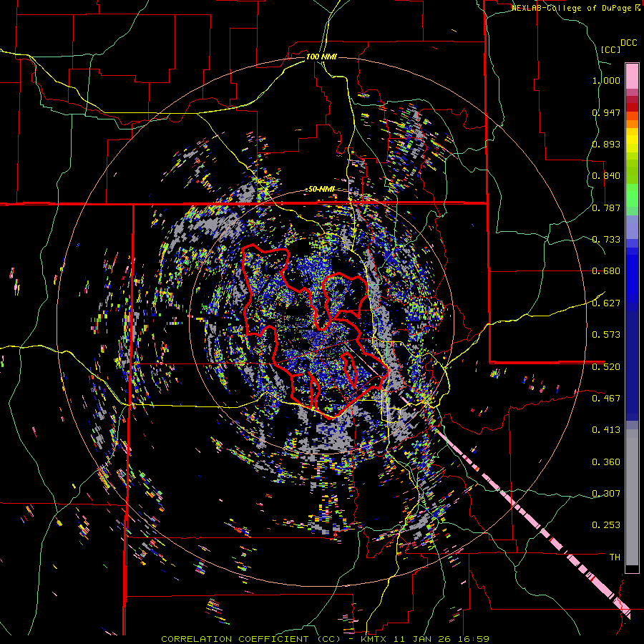Pick the gray segment of the color scale
Image resolution: width=644 pixels, height=644 pixels.
coord(632,497)
